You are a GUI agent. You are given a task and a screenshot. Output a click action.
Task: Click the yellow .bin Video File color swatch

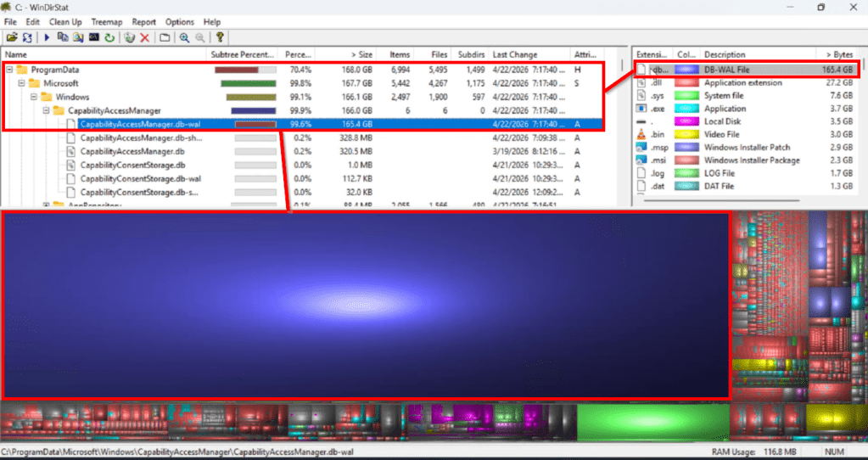point(687,134)
